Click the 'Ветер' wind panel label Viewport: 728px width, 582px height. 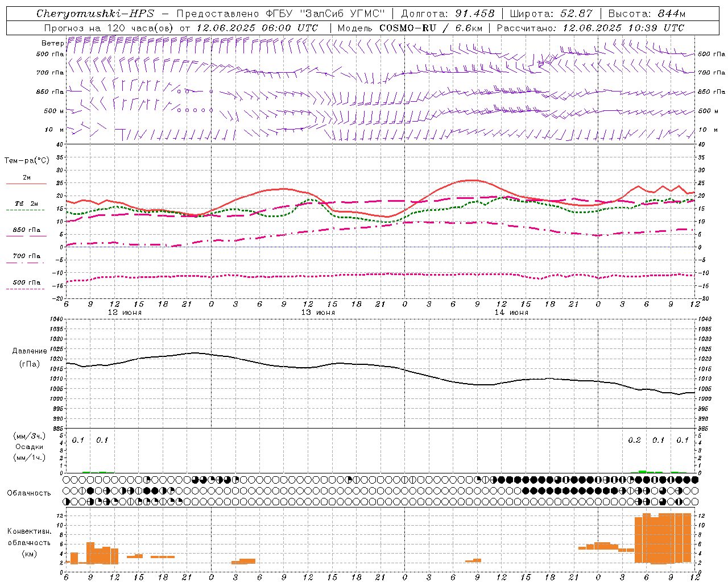pos(52,43)
